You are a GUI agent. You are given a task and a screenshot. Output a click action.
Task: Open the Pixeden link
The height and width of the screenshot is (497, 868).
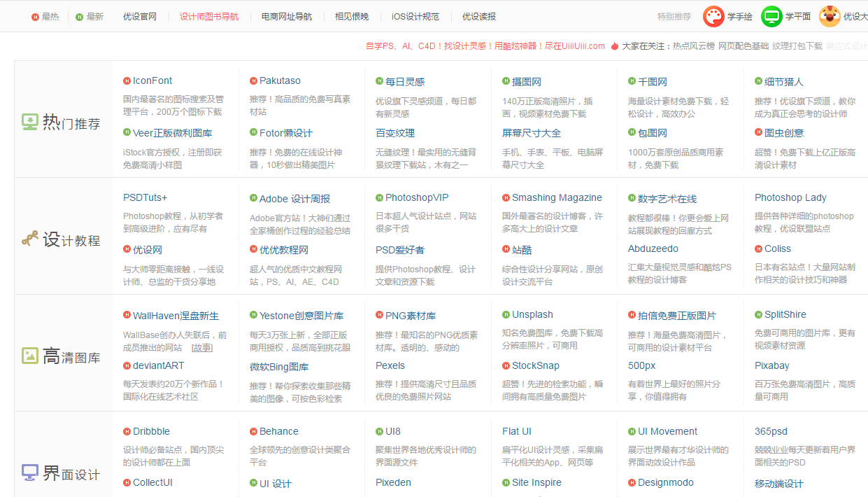coord(393,482)
